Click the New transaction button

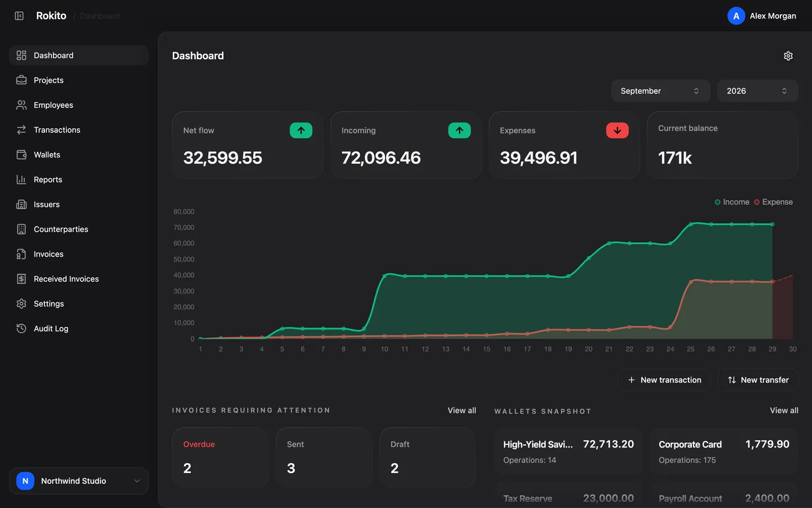[x=664, y=380]
